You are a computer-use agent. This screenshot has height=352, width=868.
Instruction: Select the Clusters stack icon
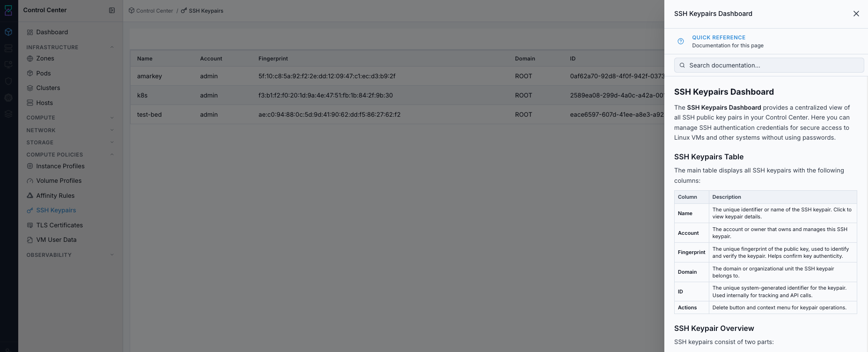30,88
